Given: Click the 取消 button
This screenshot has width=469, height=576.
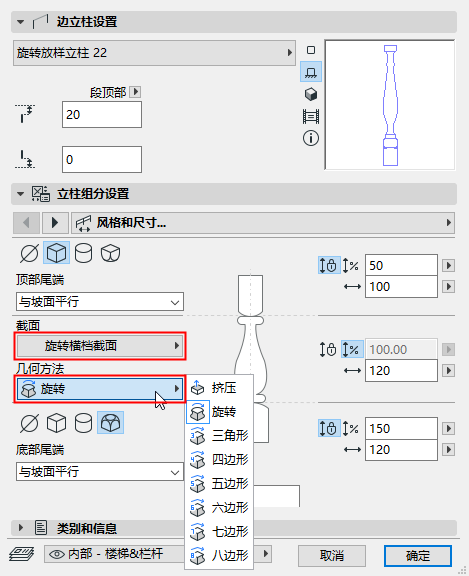Looking at the screenshot, I should (x=332, y=555).
